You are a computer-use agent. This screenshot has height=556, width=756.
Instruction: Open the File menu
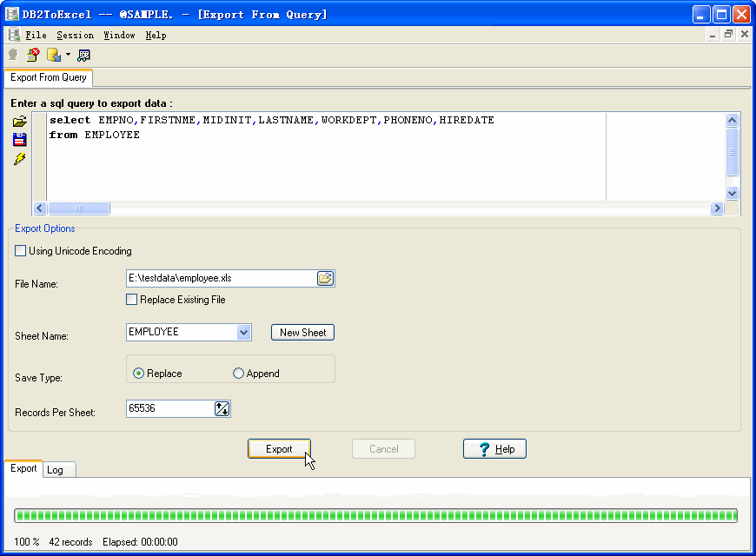36,36
